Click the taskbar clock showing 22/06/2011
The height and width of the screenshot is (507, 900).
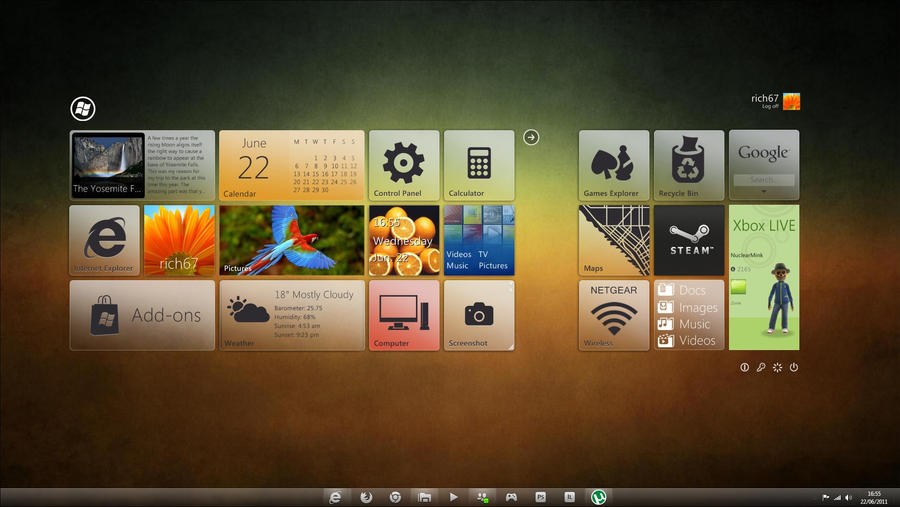[874, 497]
